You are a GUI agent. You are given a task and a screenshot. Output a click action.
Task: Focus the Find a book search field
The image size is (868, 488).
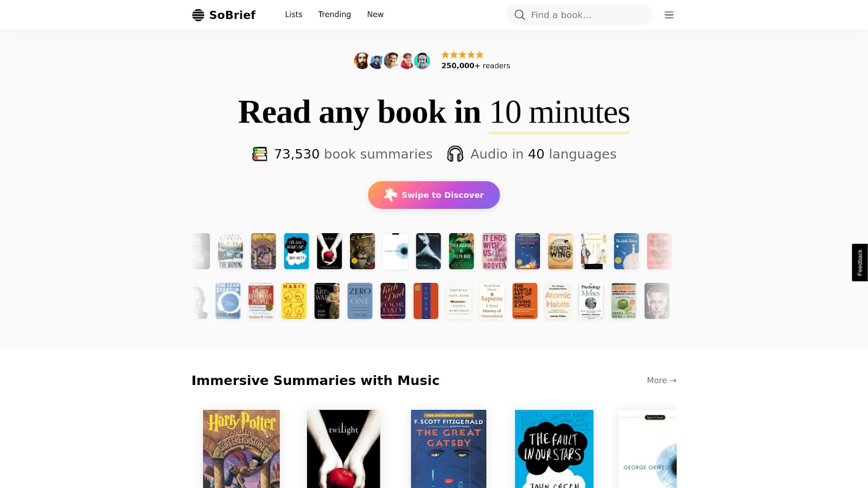click(579, 15)
